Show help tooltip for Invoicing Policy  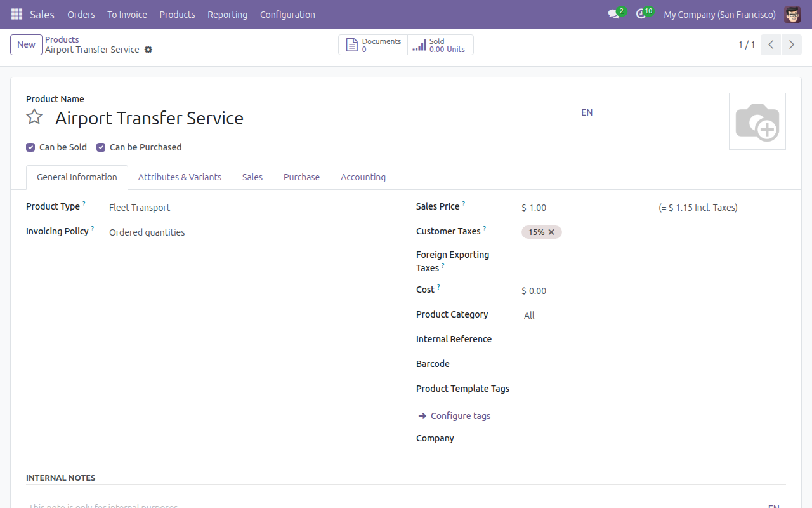pyautogui.click(x=93, y=229)
